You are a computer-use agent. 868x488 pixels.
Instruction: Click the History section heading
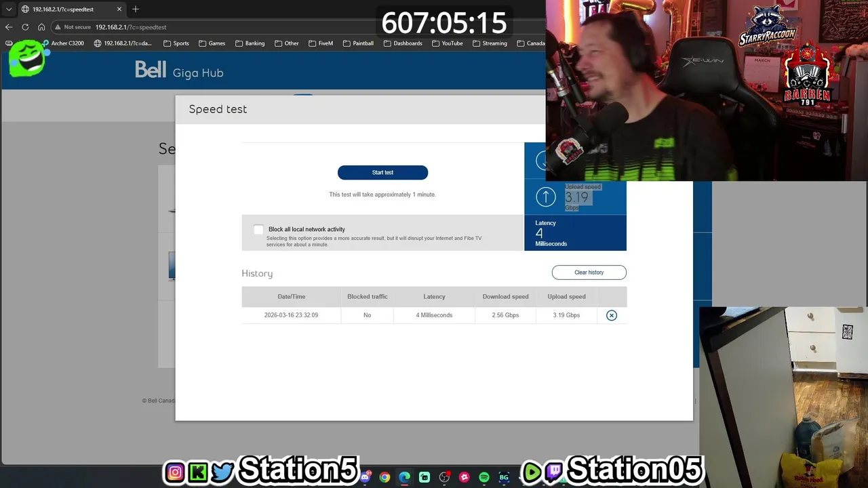click(x=257, y=274)
